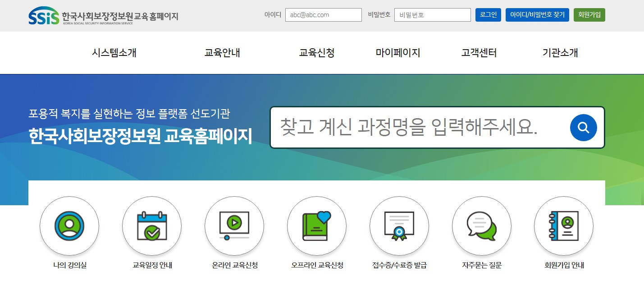Click the 오프라인 교육신청 label
Screen dimensions: 644x281
pos(317,265)
